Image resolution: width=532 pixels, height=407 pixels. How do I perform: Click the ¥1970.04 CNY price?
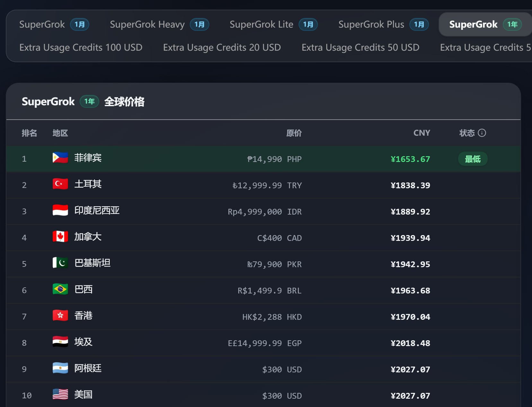410,317
